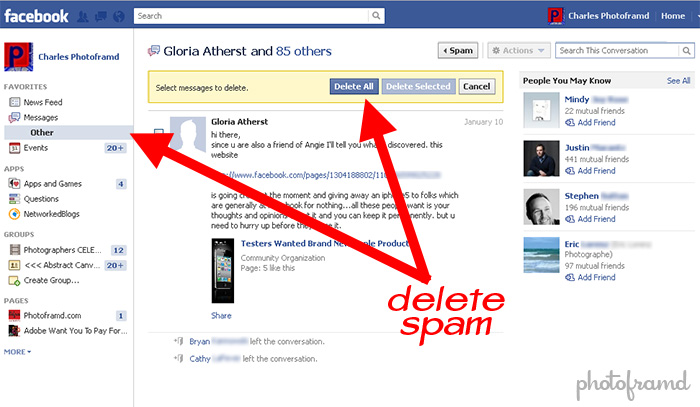Open Charles Photoframd sidebar profile name
The height and width of the screenshot is (407, 700).
click(x=79, y=57)
